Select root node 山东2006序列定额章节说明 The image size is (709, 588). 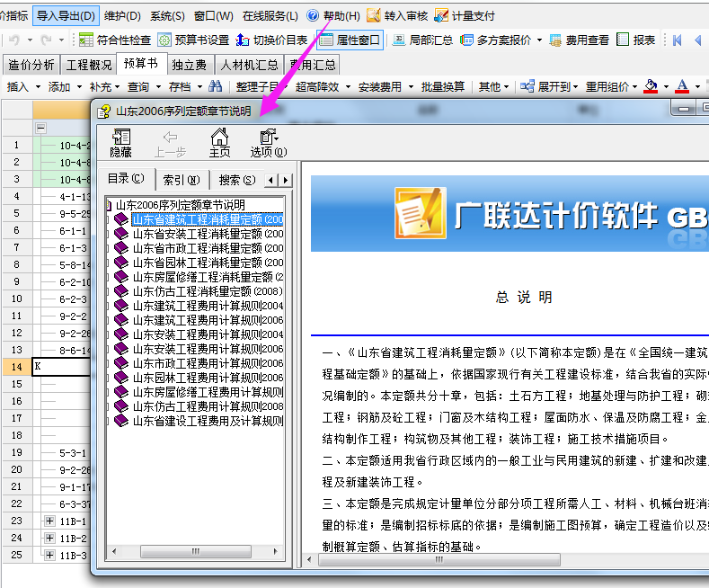(181, 205)
